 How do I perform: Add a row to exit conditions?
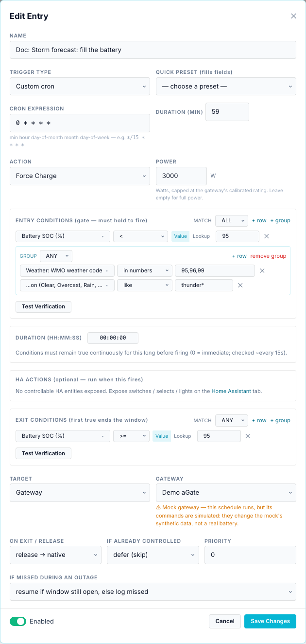(259, 420)
